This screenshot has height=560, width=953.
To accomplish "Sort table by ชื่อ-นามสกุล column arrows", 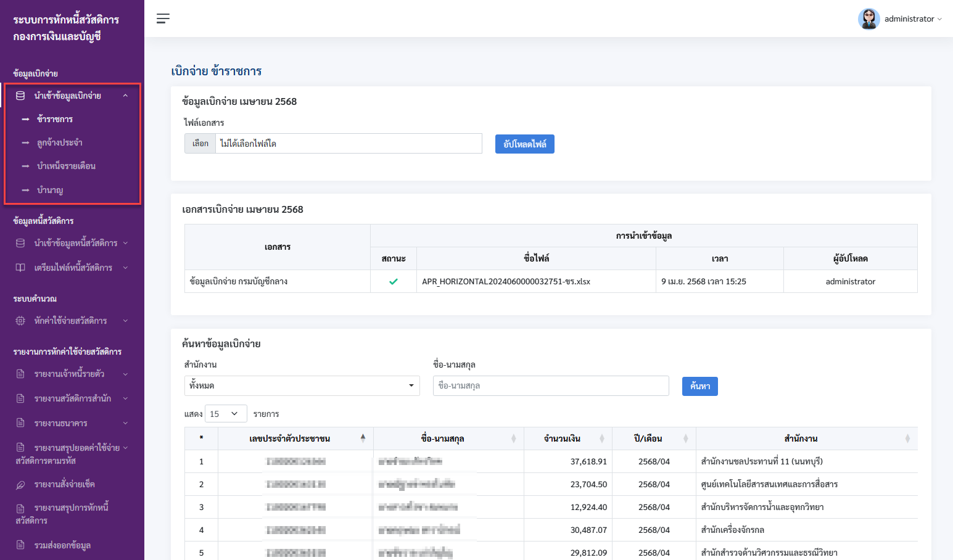I will tap(514, 439).
